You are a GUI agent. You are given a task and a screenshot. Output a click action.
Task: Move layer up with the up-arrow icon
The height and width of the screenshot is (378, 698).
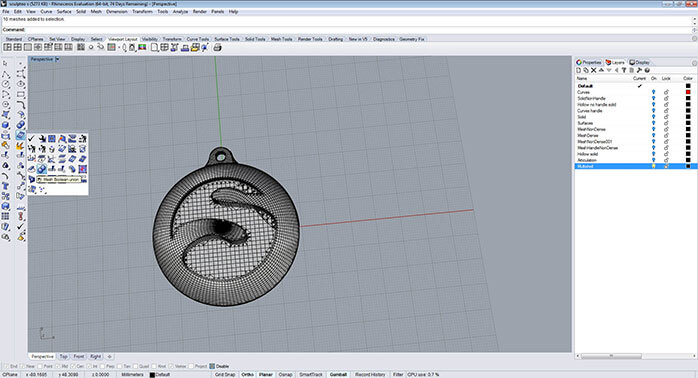click(x=601, y=70)
